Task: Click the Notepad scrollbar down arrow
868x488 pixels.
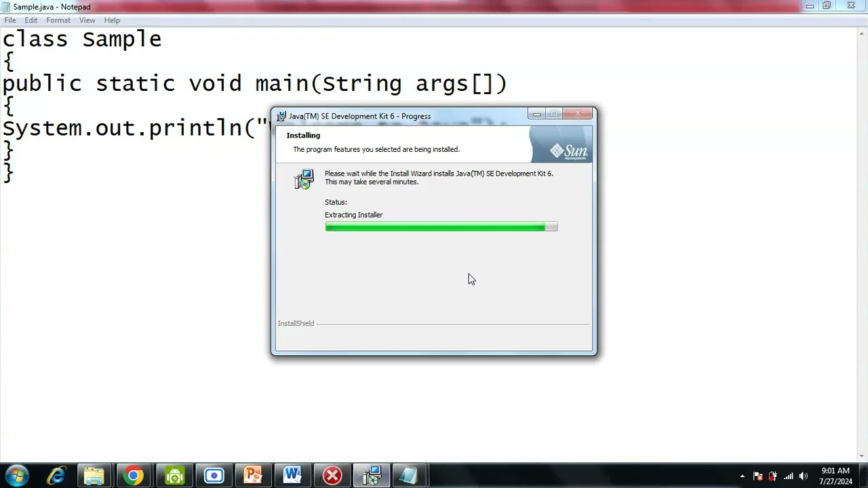Action: [x=863, y=457]
